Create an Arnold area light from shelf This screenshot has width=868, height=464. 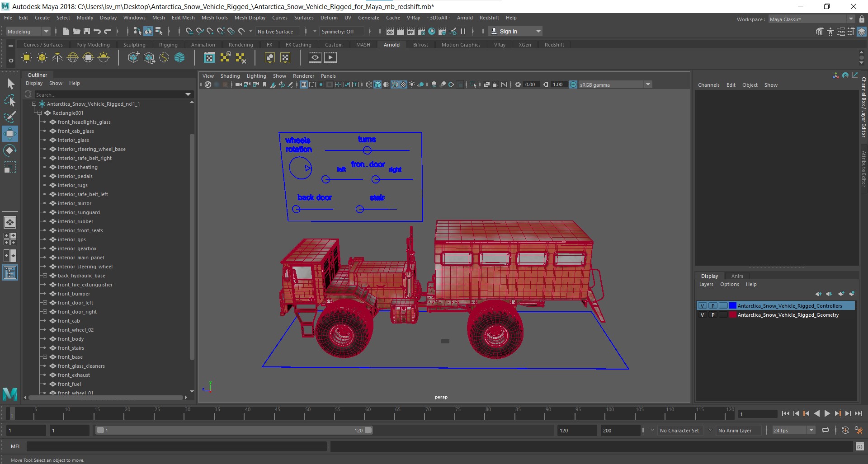point(27,57)
